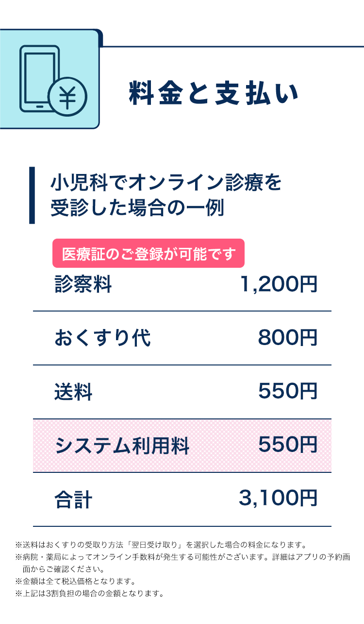Select the highlighted システム利用料 label

click(x=122, y=445)
